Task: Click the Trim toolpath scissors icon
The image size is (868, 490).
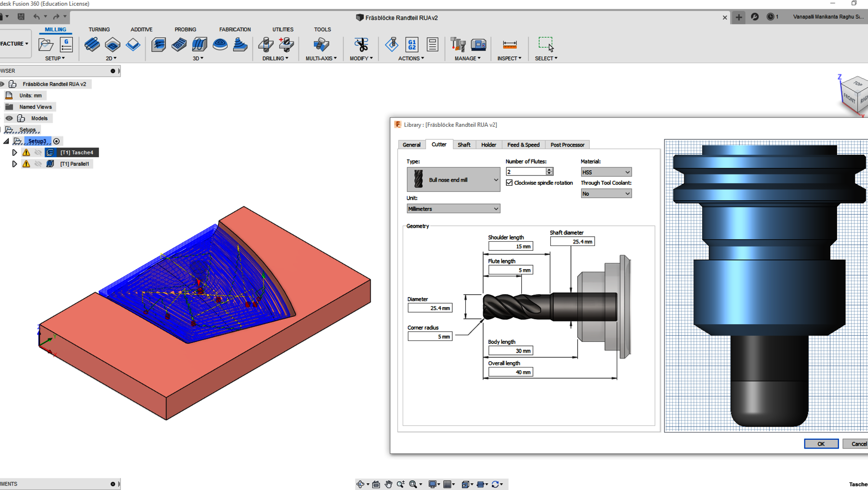Action: (361, 45)
